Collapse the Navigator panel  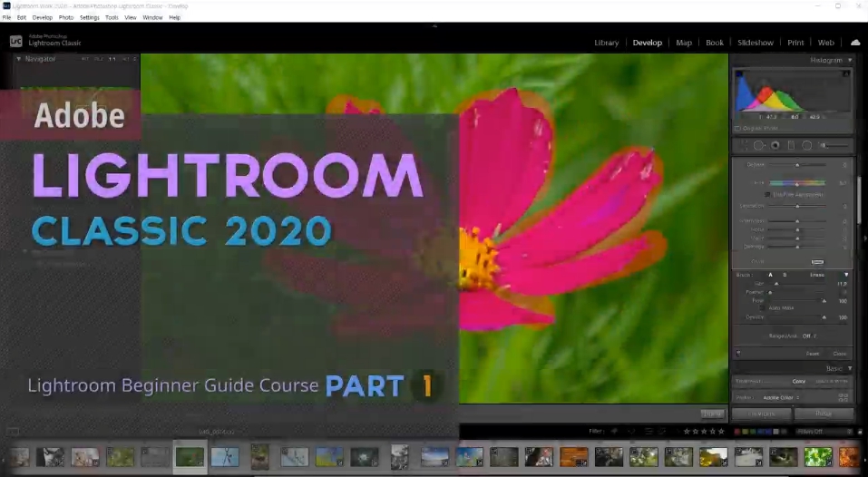pos(19,59)
